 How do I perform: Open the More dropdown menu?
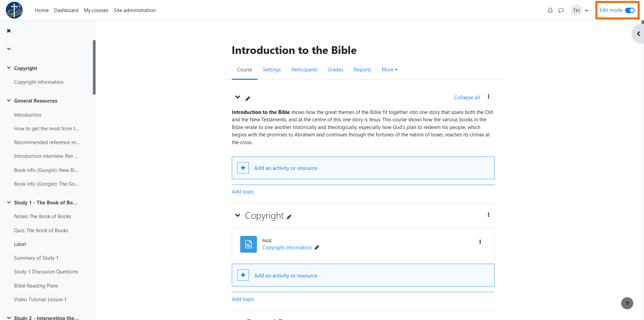[x=389, y=70]
